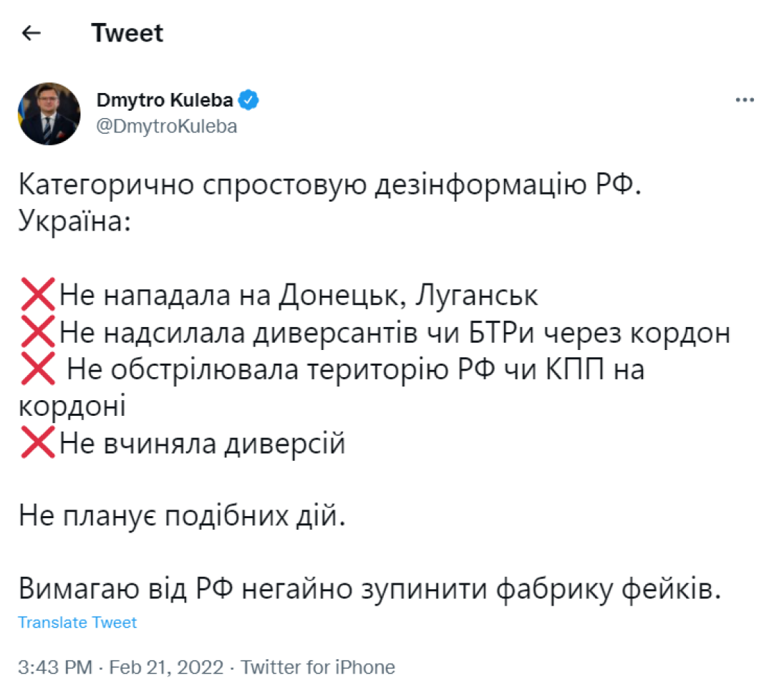Click the back arrow icon

(32, 34)
